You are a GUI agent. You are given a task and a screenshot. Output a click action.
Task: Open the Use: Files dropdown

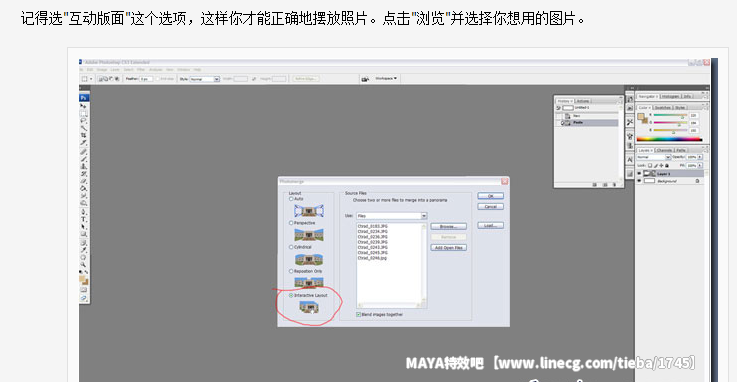coord(392,216)
